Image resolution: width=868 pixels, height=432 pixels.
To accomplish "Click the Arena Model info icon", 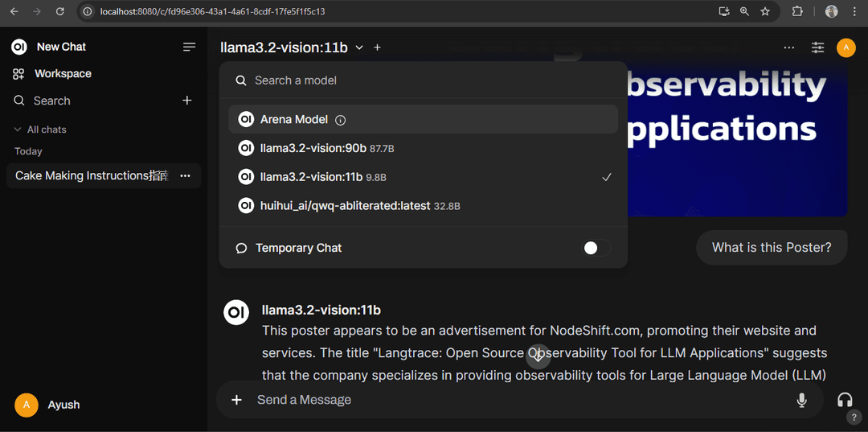I will click(x=341, y=120).
